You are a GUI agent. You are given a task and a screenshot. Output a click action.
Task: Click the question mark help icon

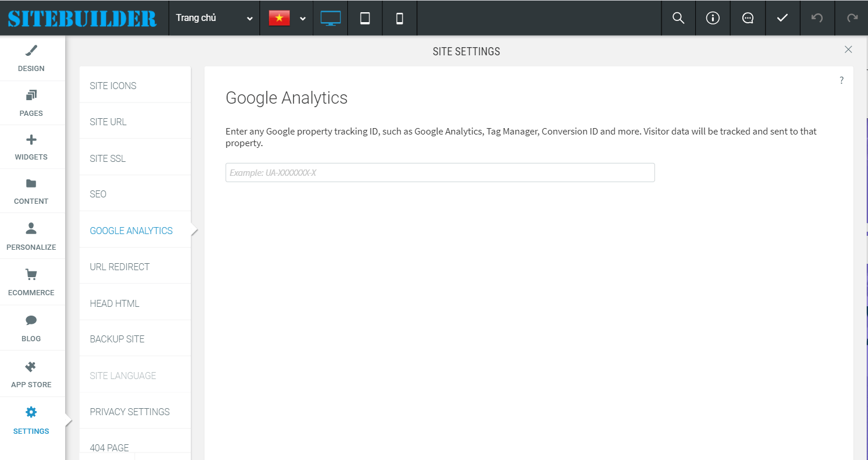[x=841, y=80]
